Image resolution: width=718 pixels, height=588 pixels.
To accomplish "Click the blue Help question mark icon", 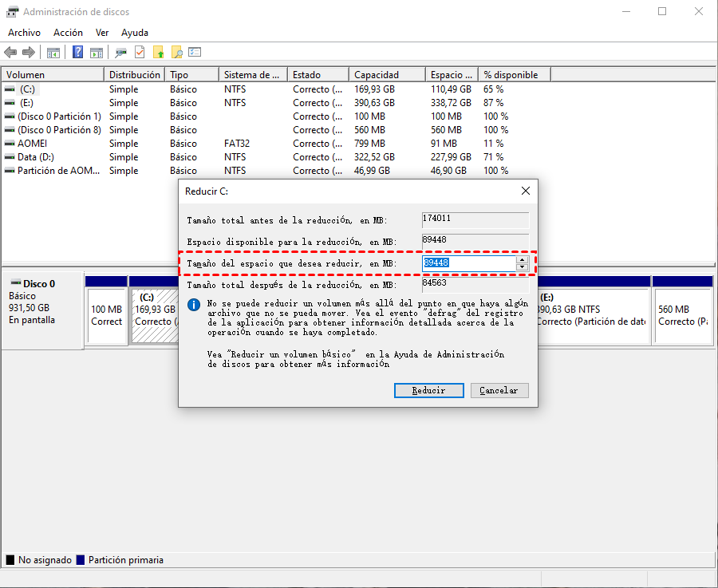I will click(78, 53).
